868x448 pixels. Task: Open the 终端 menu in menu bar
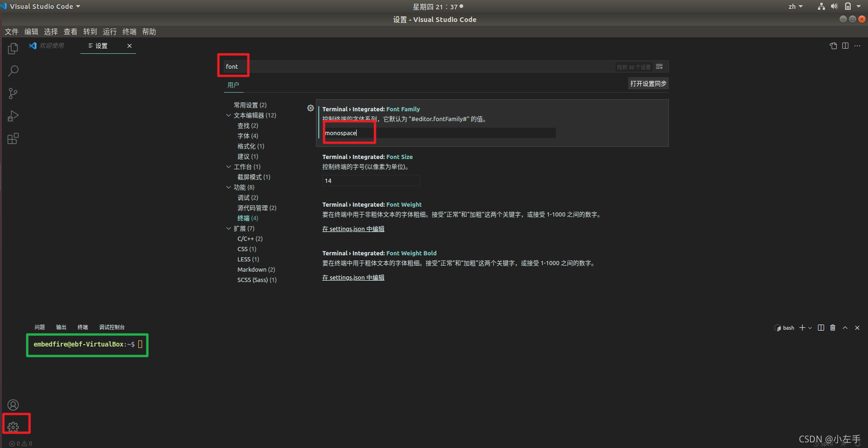(129, 32)
